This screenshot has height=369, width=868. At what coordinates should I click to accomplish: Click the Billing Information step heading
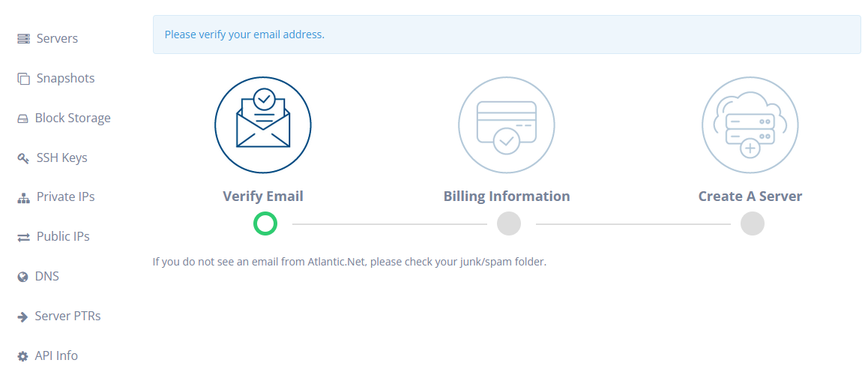[507, 196]
